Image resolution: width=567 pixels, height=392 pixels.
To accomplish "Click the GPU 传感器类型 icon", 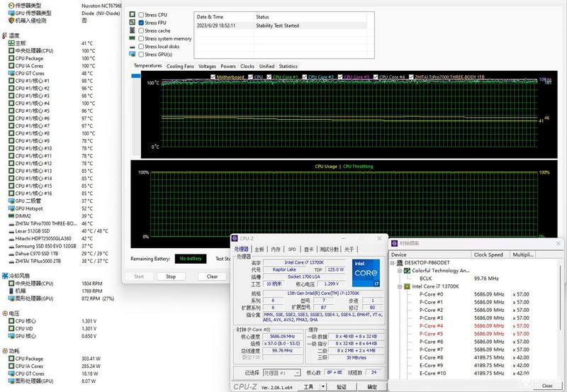I will [x=11, y=13].
